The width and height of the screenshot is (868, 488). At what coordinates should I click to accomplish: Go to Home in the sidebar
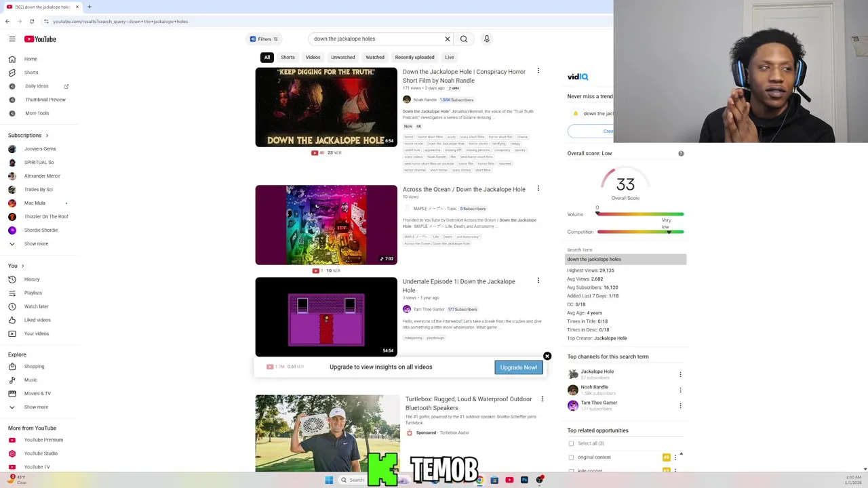tap(31, 59)
